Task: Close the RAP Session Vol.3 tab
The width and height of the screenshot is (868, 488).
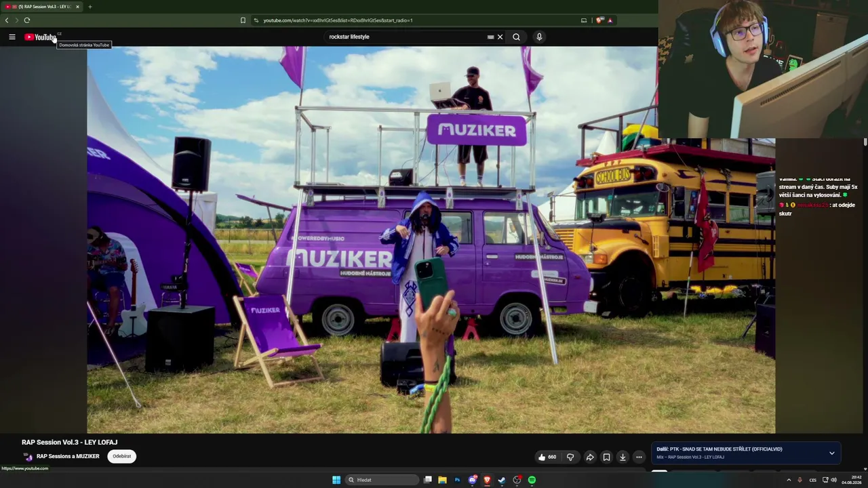Action: coord(77,7)
